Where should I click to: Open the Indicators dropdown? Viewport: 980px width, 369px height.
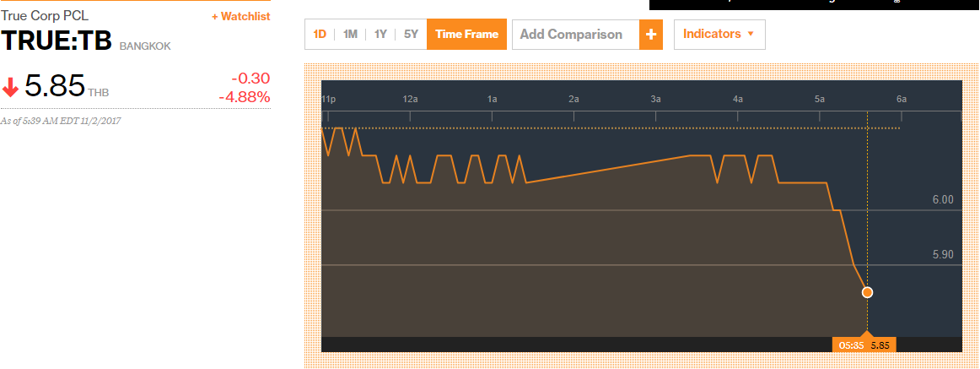(719, 35)
